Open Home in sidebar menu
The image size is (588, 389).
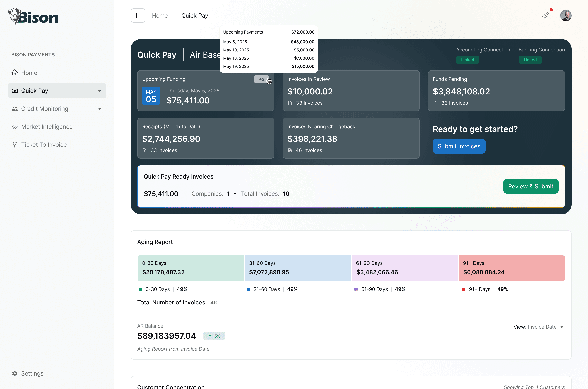57,73
